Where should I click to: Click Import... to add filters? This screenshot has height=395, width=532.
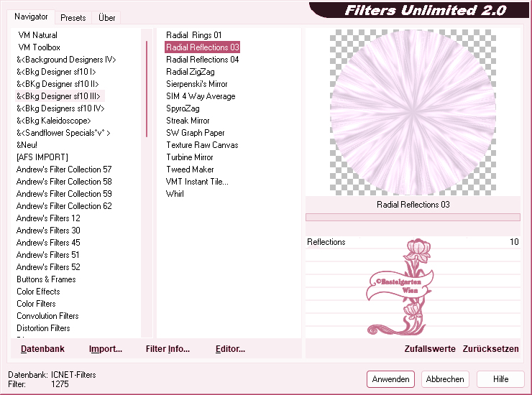tap(106, 349)
